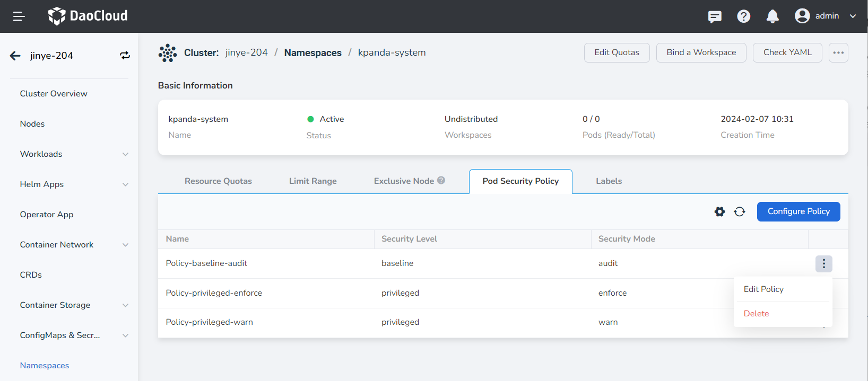Click the Check YAML button
868x381 pixels.
pyautogui.click(x=787, y=52)
